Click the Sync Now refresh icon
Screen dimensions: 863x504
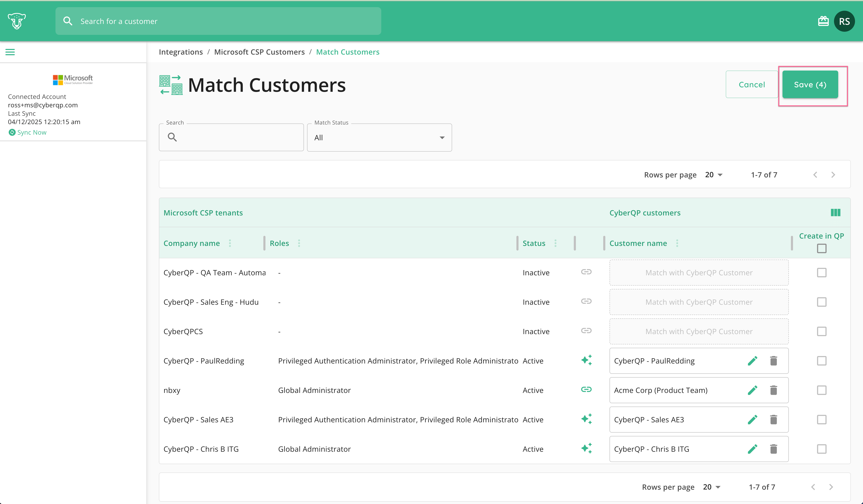click(x=12, y=133)
